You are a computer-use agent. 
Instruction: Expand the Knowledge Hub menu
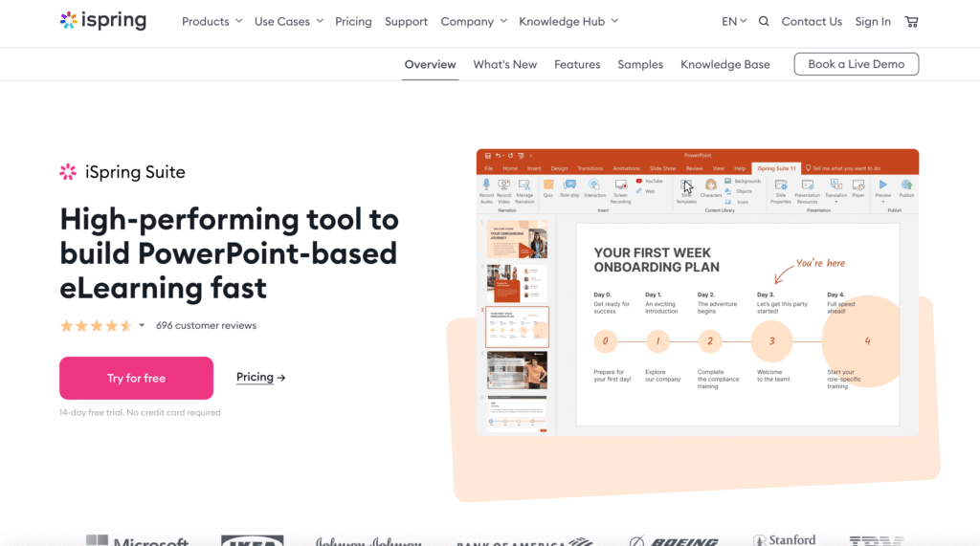tap(568, 21)
